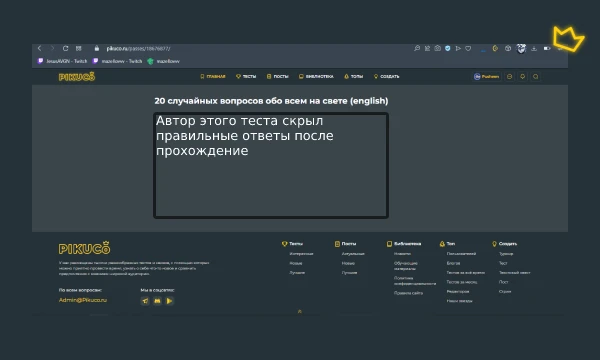Open the mazellovvv - Twitch bookmark
The image size is (600, 360).
tap(117, 61)
